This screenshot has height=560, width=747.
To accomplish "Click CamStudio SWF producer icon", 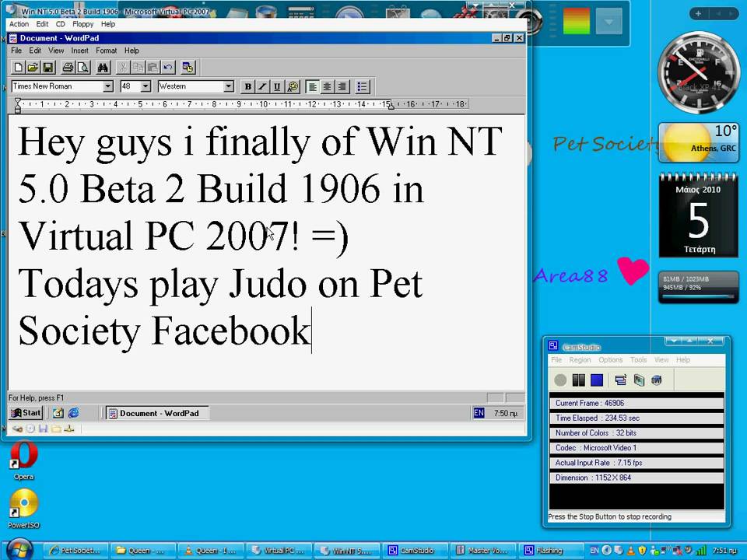I will [657, 380].
